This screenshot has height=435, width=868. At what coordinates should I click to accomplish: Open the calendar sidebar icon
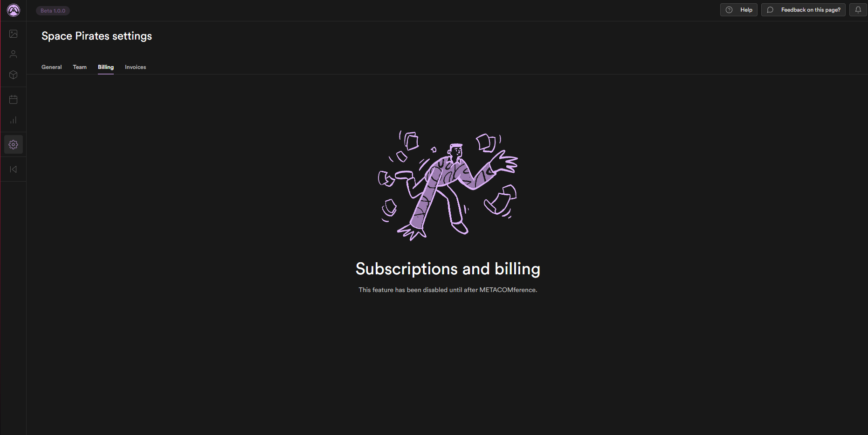click(x=14, y=100)
